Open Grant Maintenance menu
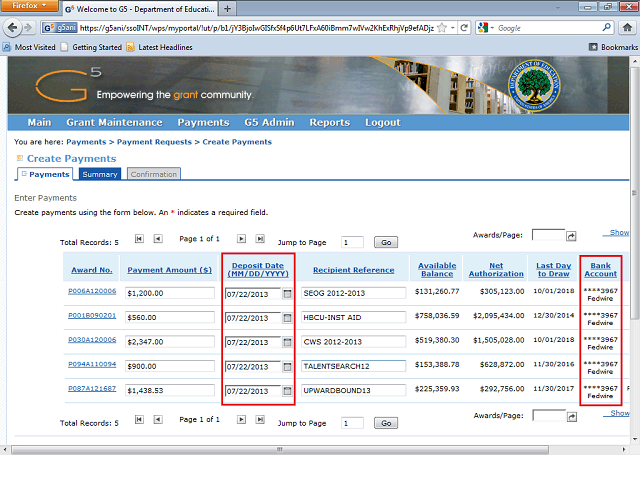This screenshot has height=480, width=640. [114, 123]
